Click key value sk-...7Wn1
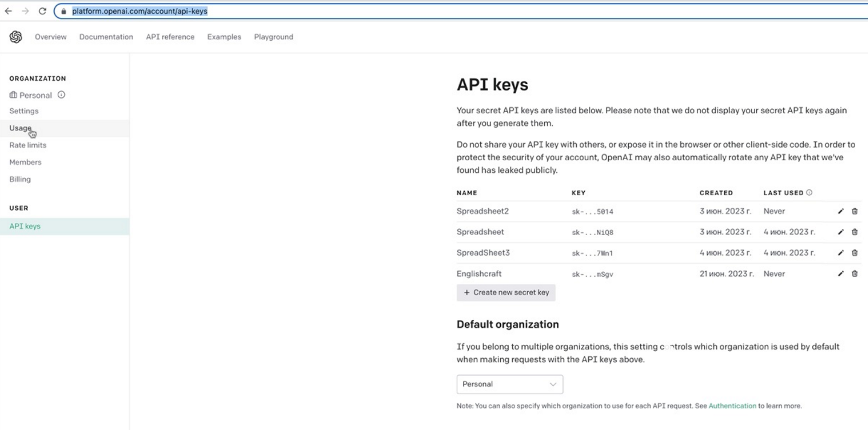Screen dimensions: 868x430 point(592,253)
